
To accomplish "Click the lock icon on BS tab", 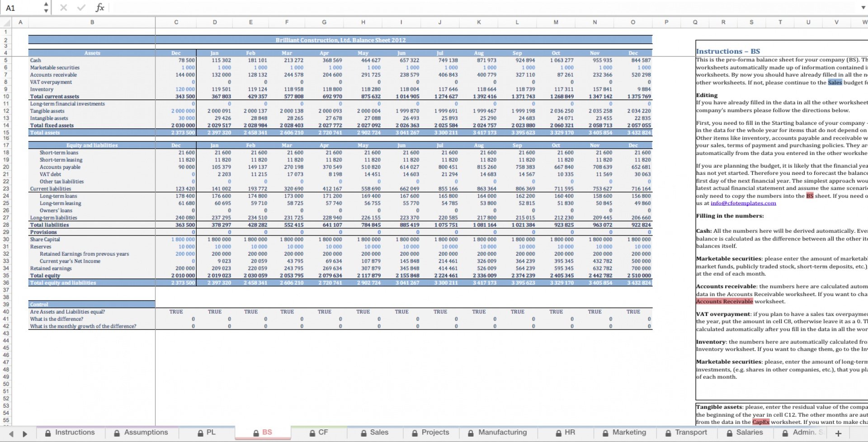I will 255,433.
